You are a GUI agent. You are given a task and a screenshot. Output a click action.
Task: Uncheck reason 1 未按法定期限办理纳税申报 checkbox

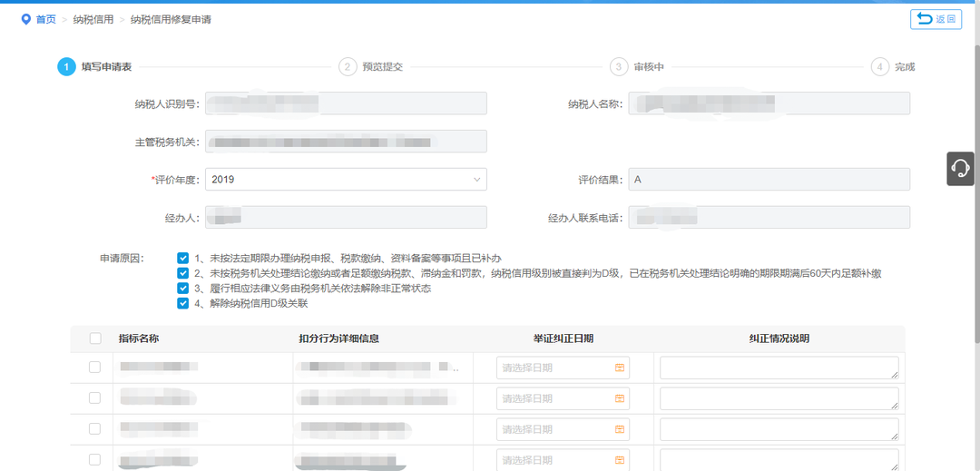pos(182,258)
